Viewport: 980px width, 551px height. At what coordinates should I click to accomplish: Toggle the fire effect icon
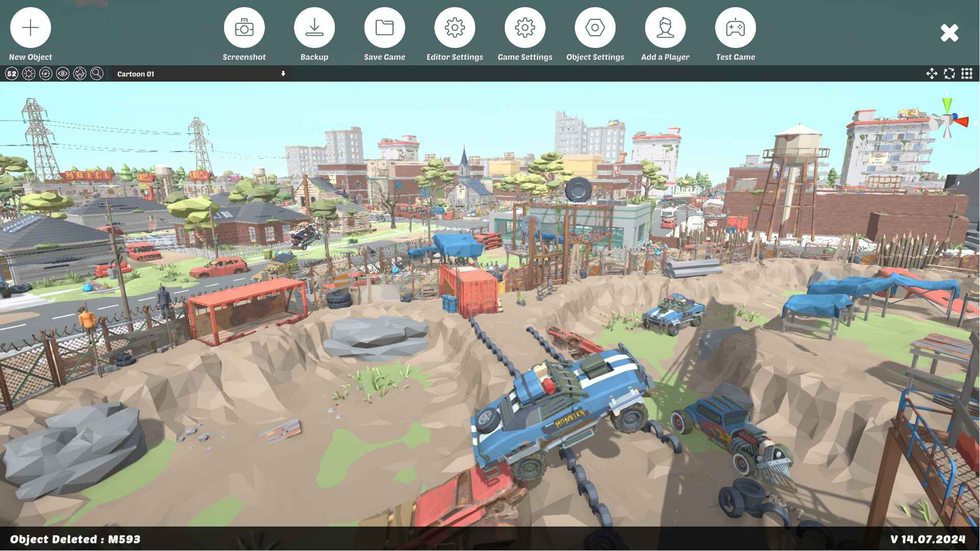tap(79, 73)
